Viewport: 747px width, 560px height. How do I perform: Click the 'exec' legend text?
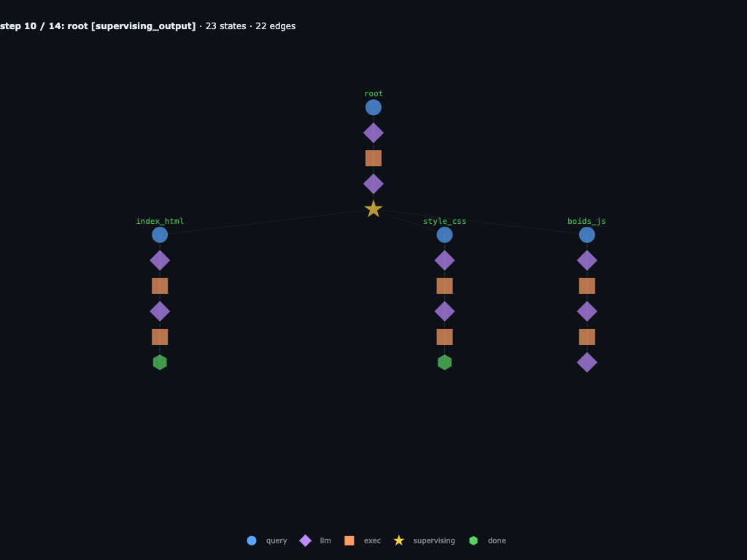[x=373, y=540]
